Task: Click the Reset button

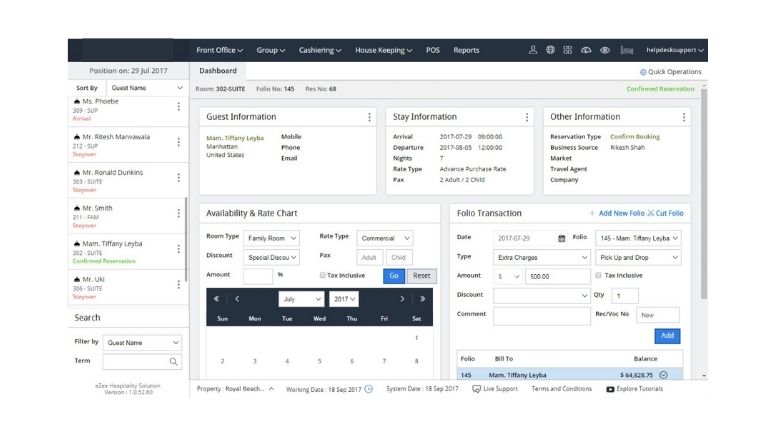Action: click(421, 276)
